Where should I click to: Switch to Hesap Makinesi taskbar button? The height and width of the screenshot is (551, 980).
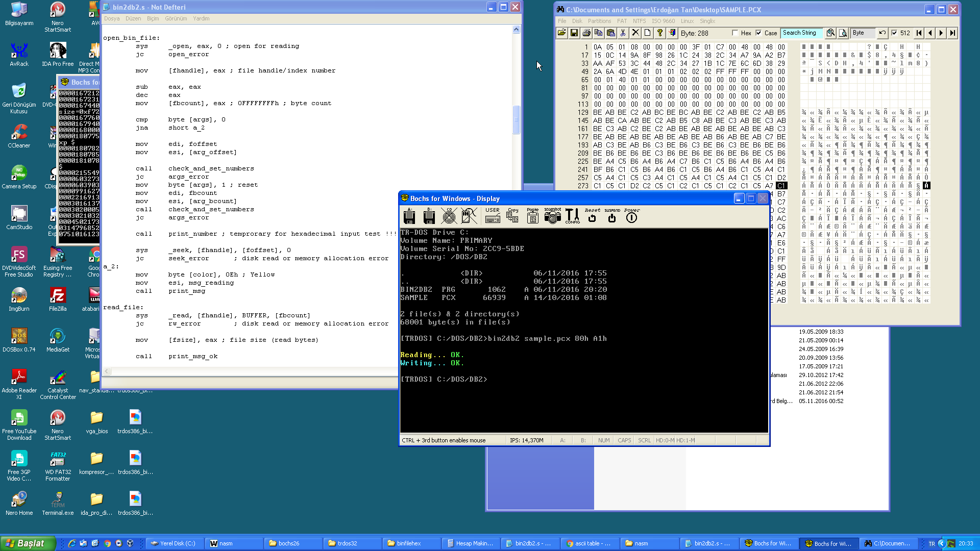click(471, 543)
